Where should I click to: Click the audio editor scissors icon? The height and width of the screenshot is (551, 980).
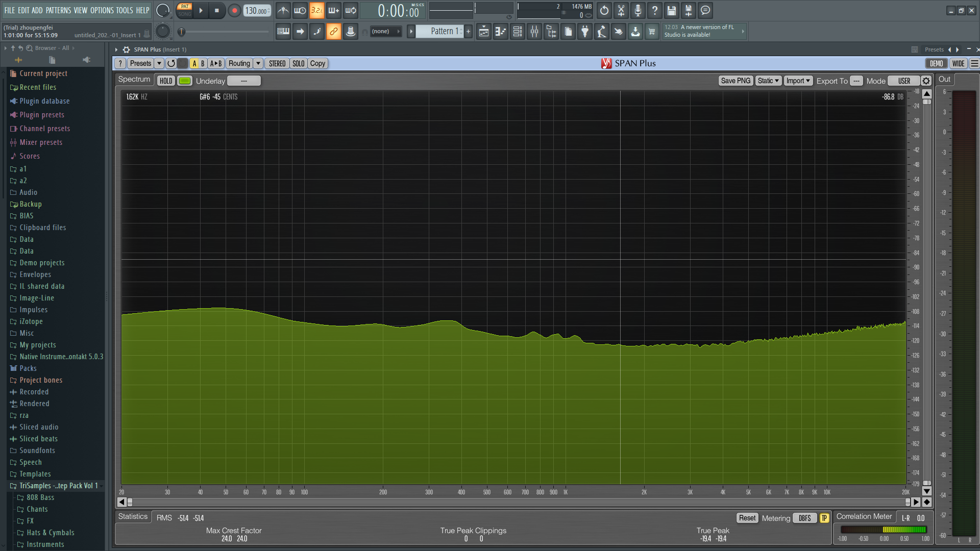click(621, 10)
